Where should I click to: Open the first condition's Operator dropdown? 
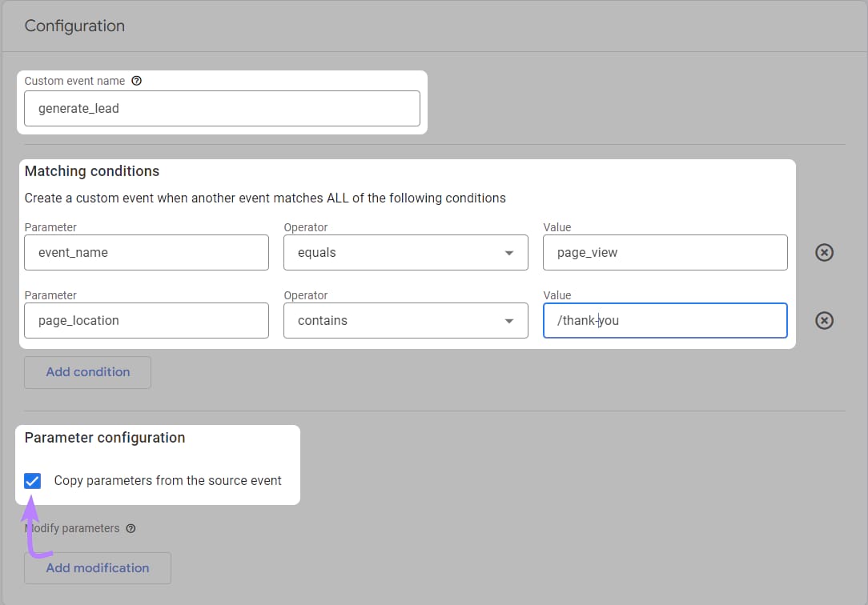coord(509,252)
